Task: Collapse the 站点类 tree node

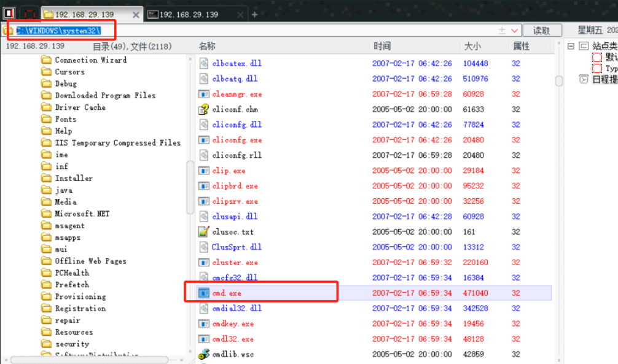Action: tap(571, 46)
